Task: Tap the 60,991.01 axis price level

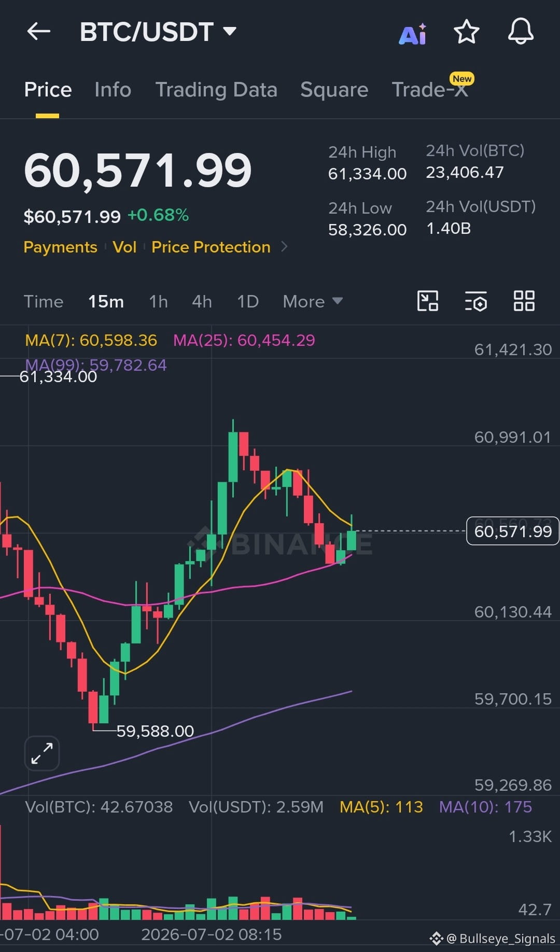Action: coord(513,437)
